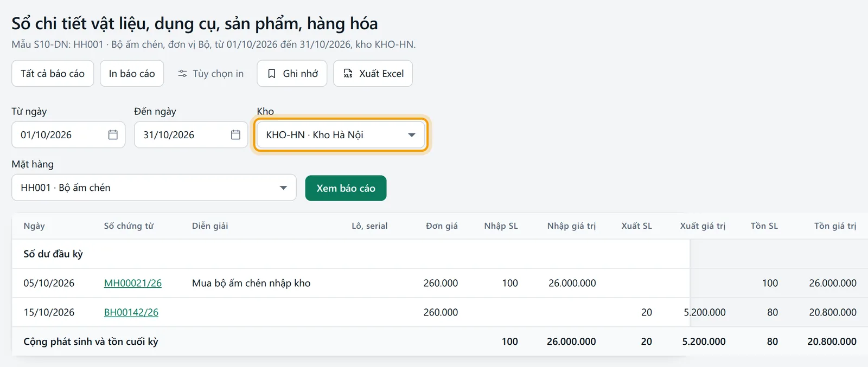This screenshot has width=868, height=367.
Task: Click description Mua bộ ấm chén nhập kho
Action: (251, 283)
